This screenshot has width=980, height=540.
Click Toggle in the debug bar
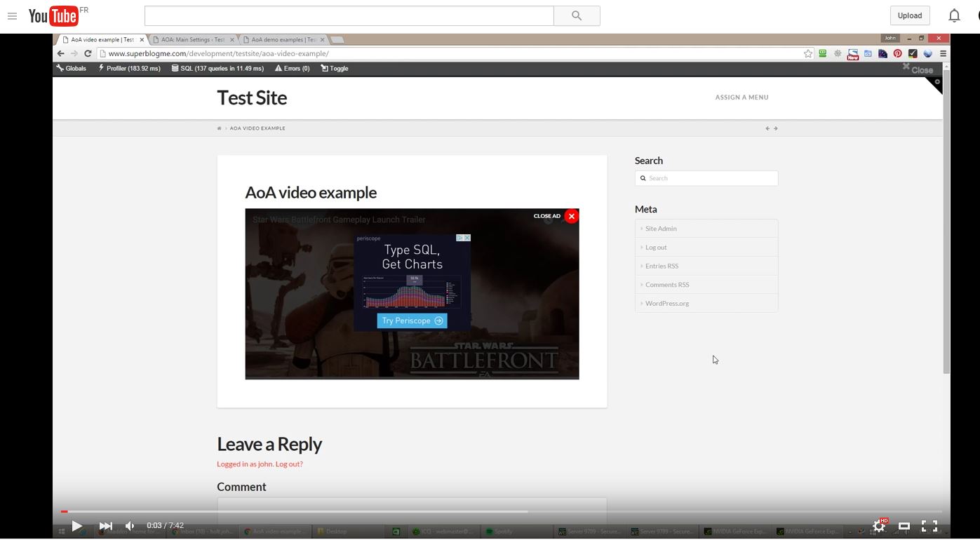point(334,69)
